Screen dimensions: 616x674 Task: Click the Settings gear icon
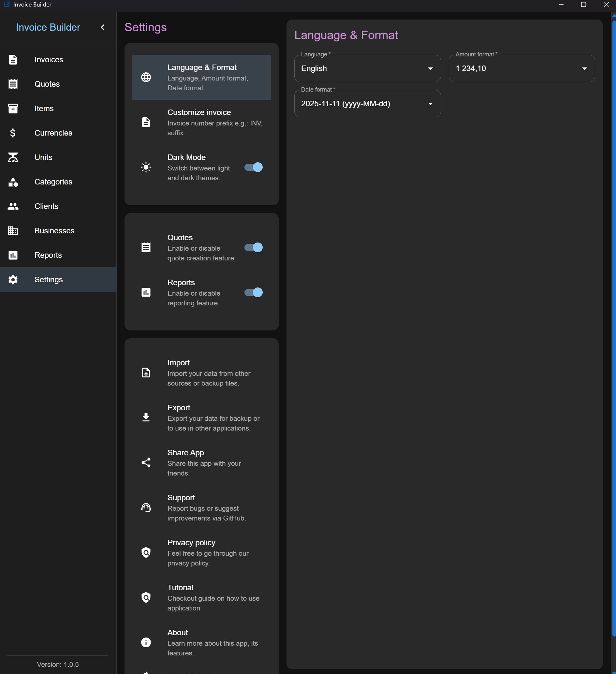[13, 280]
